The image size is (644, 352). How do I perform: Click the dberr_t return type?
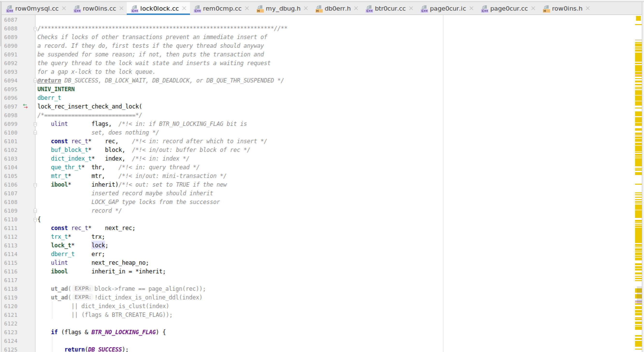(49, 98)
